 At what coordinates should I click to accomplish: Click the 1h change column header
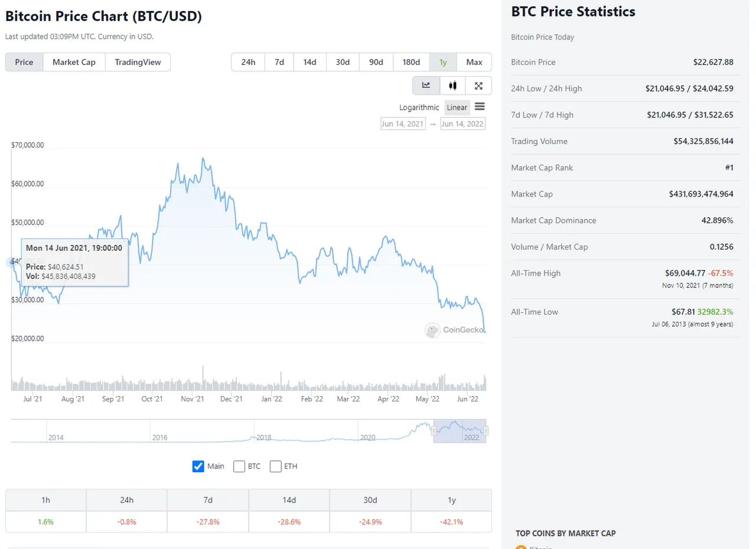point(45,500)
